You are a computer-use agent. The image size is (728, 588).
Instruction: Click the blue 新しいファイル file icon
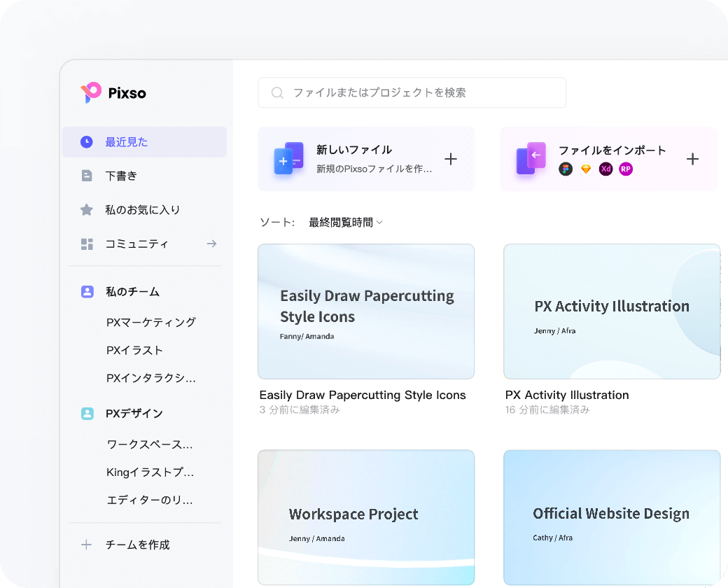click(288, 158)
